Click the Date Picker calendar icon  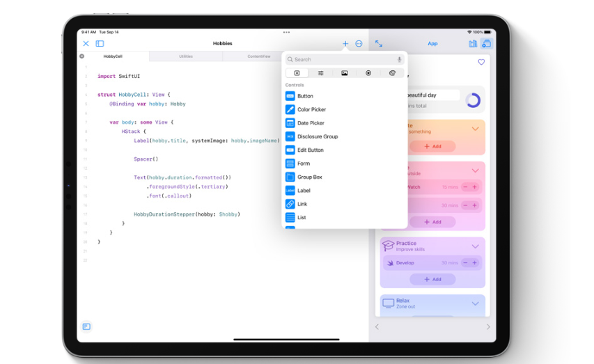point(290,123)
